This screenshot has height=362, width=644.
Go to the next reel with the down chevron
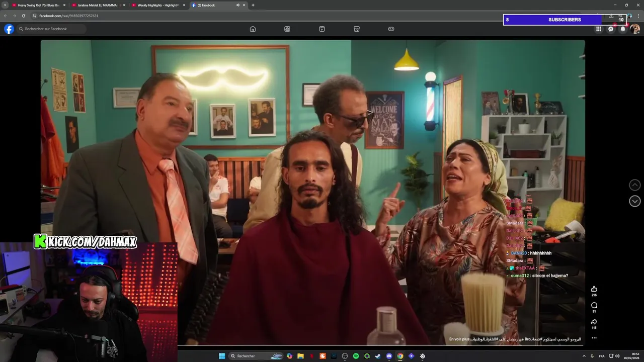click(x=635, y=201)
